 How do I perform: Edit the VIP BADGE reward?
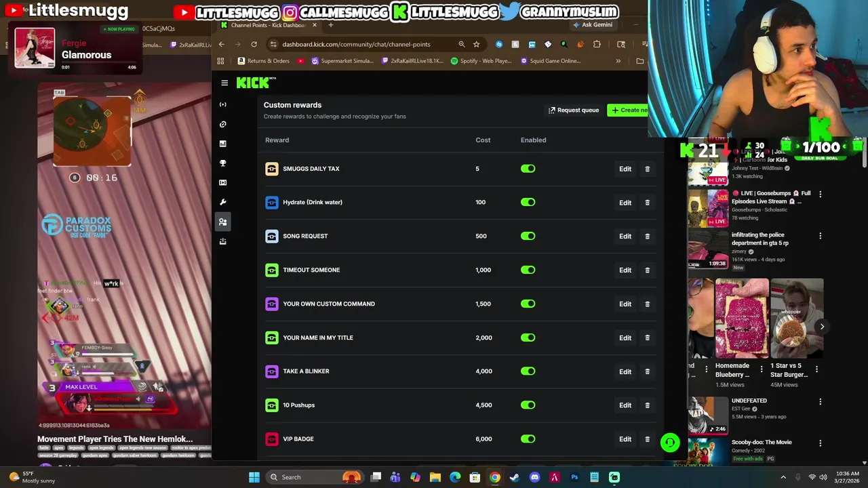click(x=625, y=439)
